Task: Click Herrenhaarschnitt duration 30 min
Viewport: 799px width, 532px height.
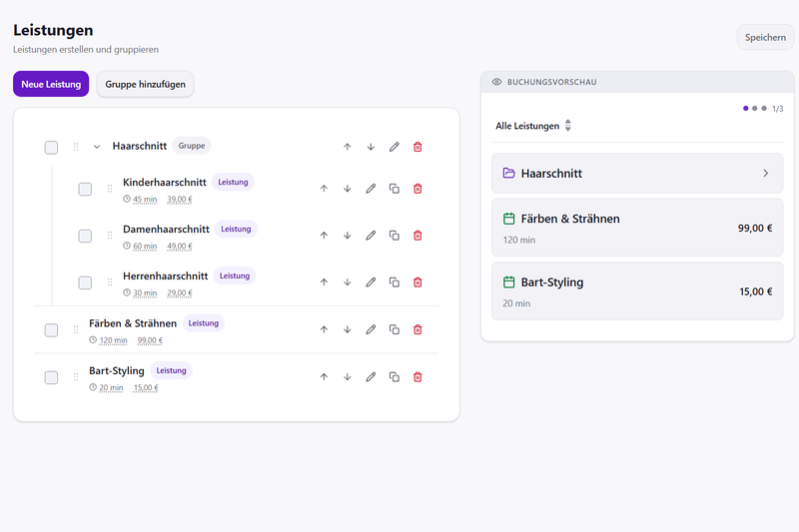Action: coord(145,293)
